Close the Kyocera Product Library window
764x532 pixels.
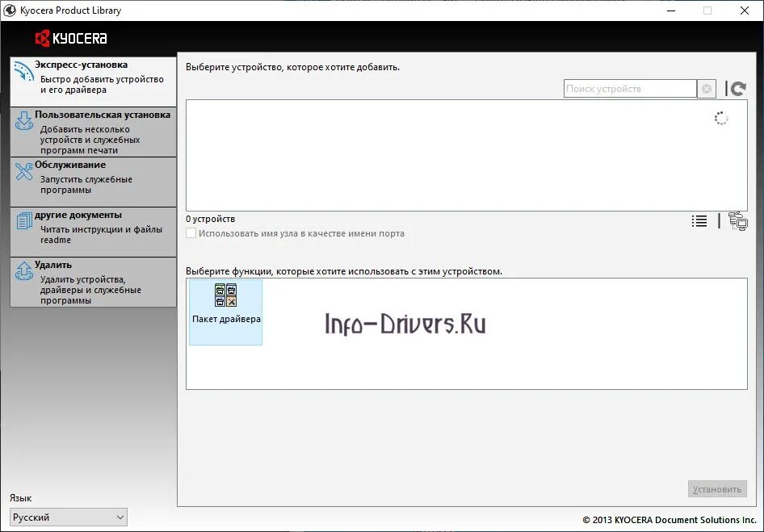[x=745, y=10]
